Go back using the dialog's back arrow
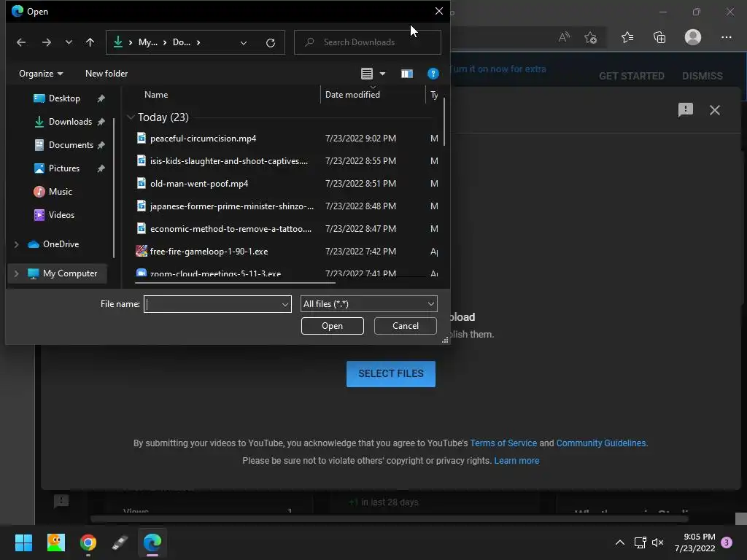The image size is (747, 560). click(21, 42)
